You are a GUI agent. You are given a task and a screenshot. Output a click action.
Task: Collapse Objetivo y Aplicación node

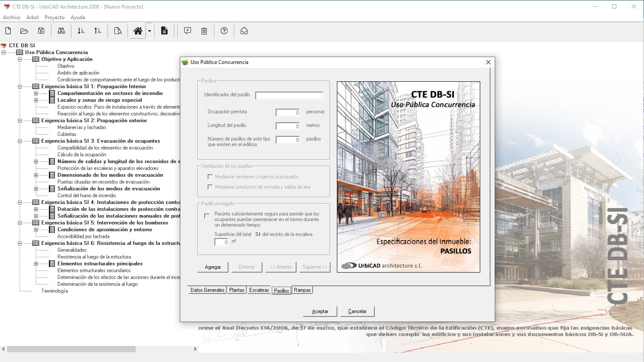[20, 59]
